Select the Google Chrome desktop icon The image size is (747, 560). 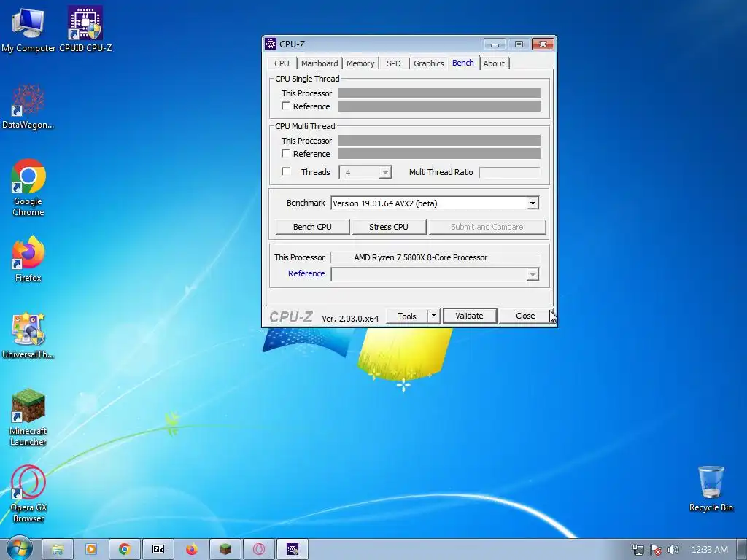tap(28, 187)
